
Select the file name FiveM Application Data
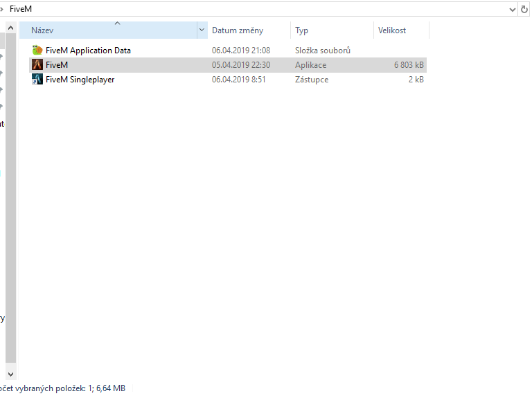click(x=88, y=50)
